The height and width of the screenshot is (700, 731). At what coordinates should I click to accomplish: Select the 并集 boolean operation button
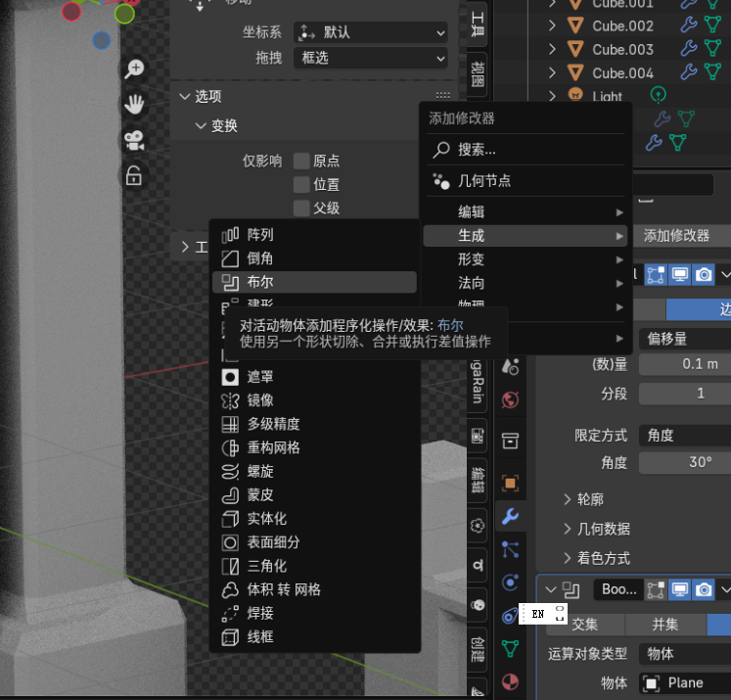pos(665,625)
